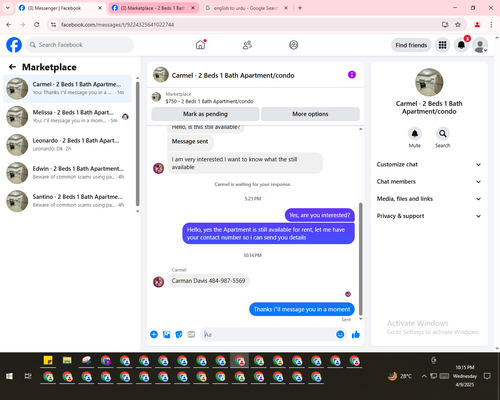Screen dimensions: 500x400
Task: Expand Customize chat section
Action: click(429, 164)
